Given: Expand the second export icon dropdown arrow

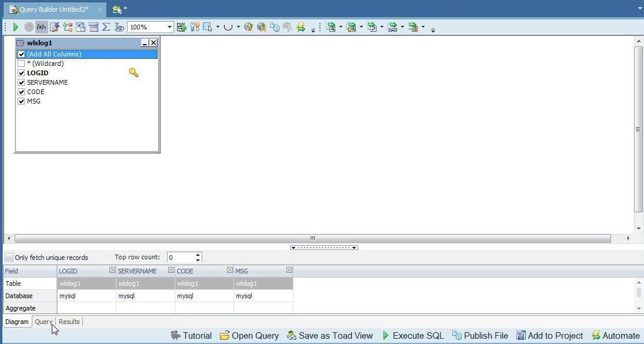Looking at the screenshot, I should (361, 27).
